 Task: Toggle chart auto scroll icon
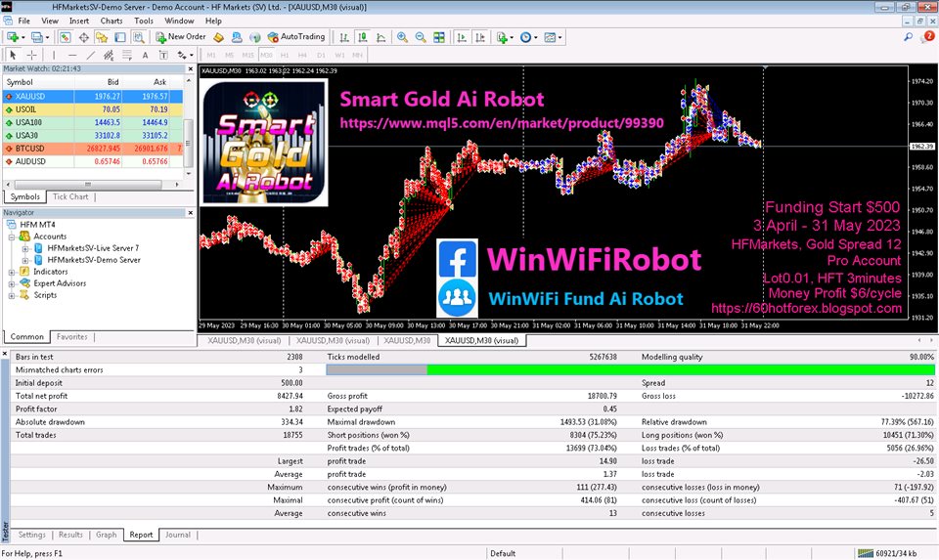[x=461, y=37]
